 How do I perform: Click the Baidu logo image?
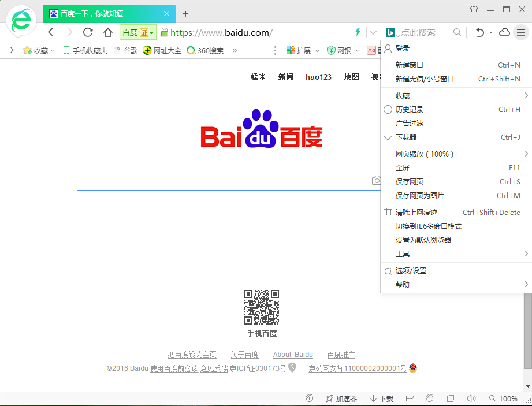pyautogui.click(x=262, y=128)
